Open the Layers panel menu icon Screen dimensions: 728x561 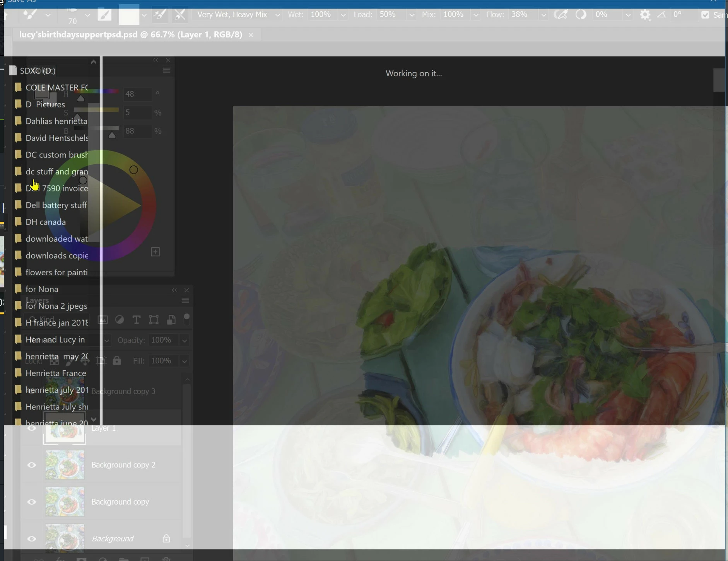(x=185, y=300)
